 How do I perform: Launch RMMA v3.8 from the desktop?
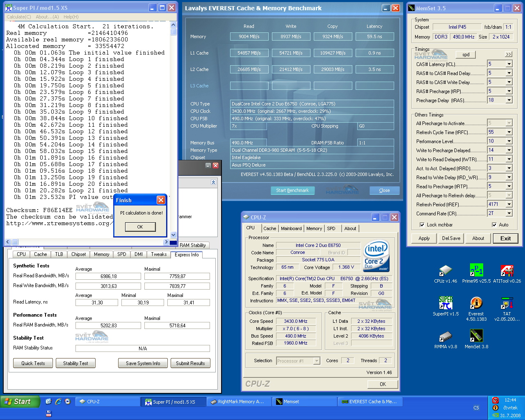pyautogui.click(x=445, y=337)
